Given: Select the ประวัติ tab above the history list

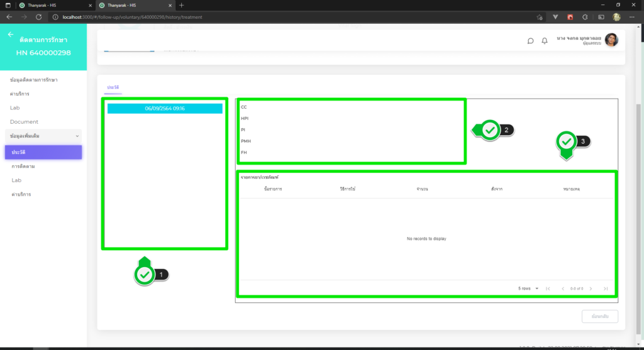Looking at the screenshot, I should click(x=113, y=86).
